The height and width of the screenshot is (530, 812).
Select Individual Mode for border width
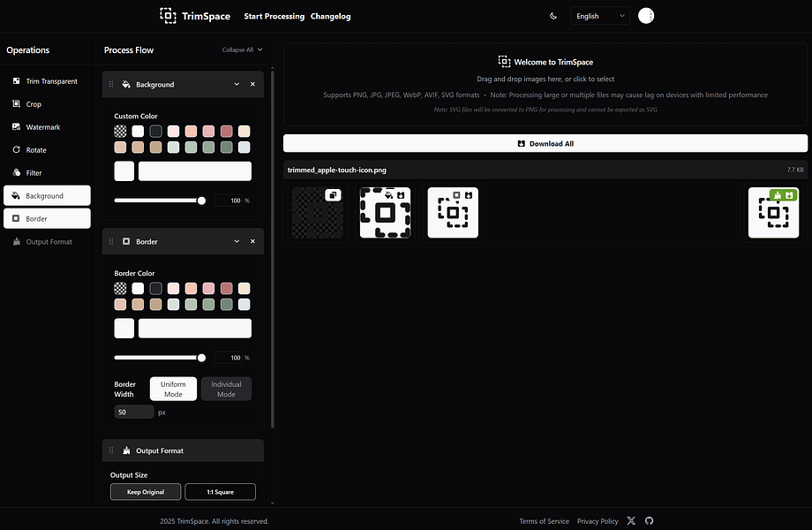(226, 389)
